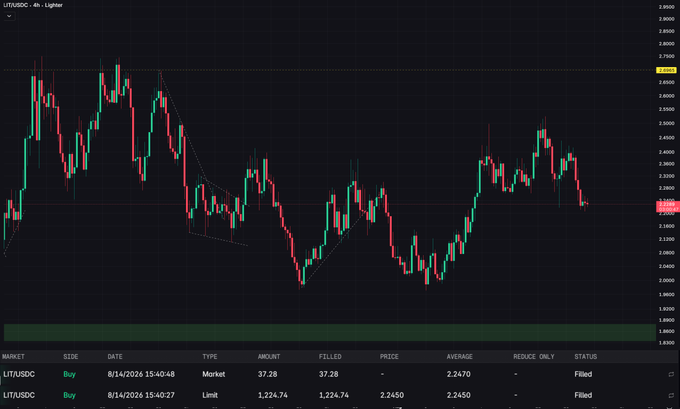680x409 pixels.
Task: Sort by the SIDE column header
Action: (x=71, y=357)
